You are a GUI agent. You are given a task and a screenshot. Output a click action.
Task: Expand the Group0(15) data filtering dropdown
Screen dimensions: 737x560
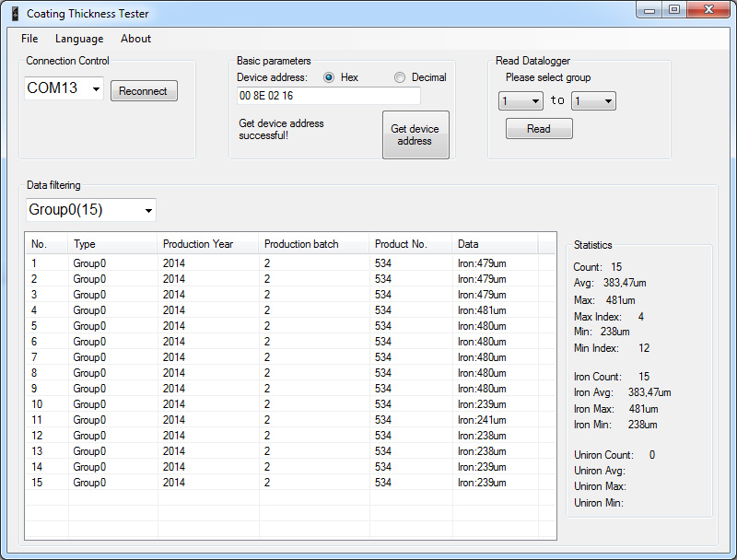click(147, 211)
